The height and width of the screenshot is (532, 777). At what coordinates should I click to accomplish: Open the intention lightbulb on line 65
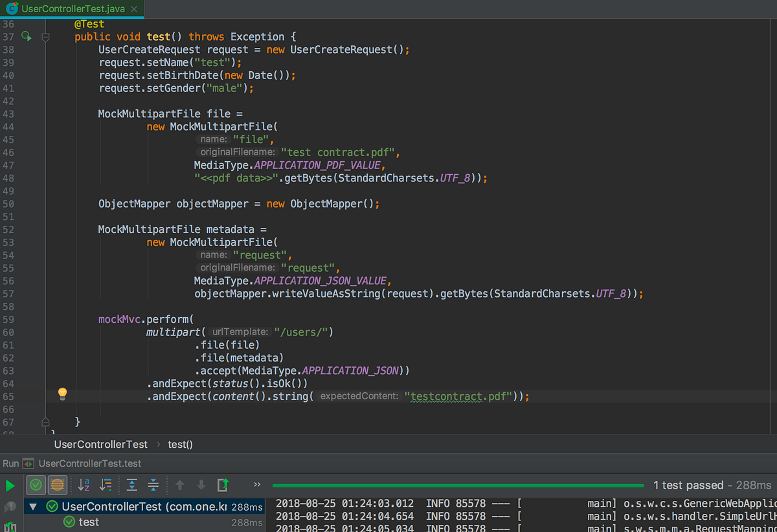coord(62,394)
